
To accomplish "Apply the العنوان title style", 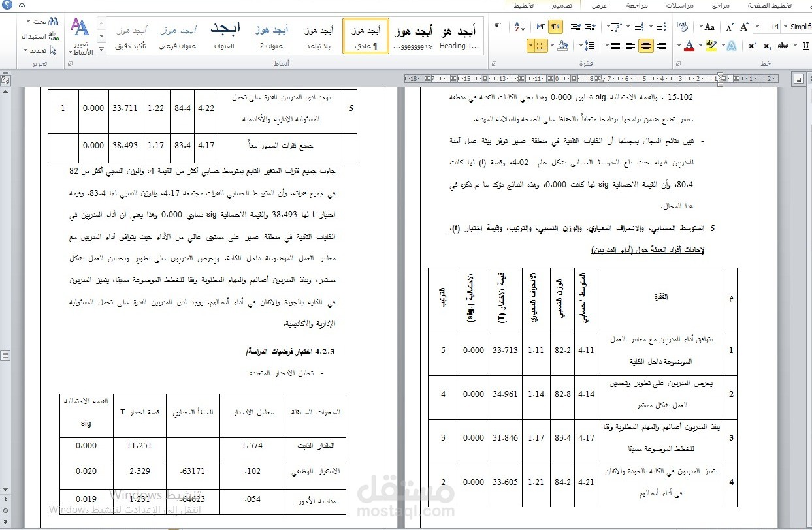I will (x=225, y=37).
